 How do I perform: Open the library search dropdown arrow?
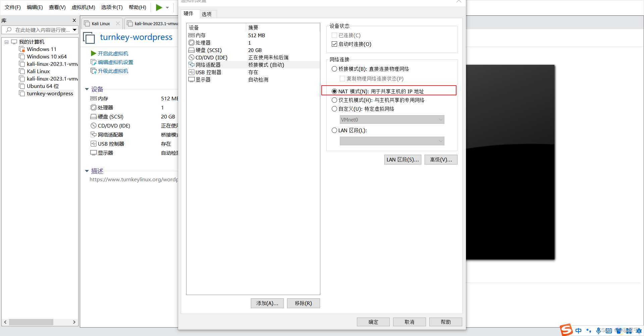[74, 30]
